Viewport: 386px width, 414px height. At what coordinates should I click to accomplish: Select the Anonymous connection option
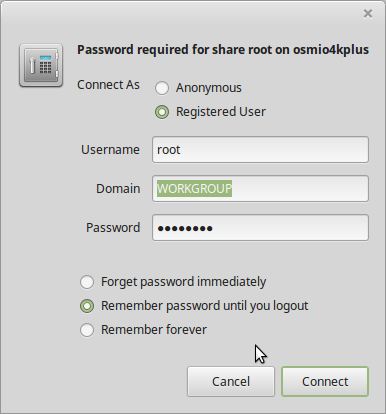pos(162,88)
